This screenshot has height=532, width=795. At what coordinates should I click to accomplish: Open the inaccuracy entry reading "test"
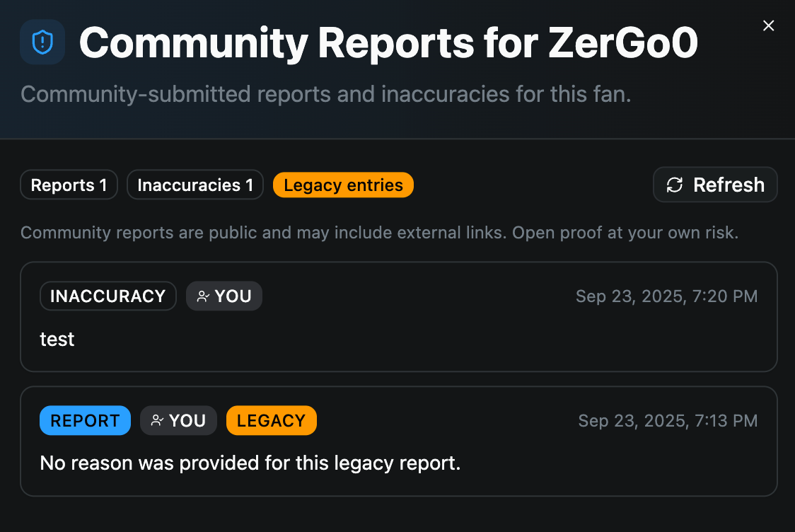pos(57,340)
